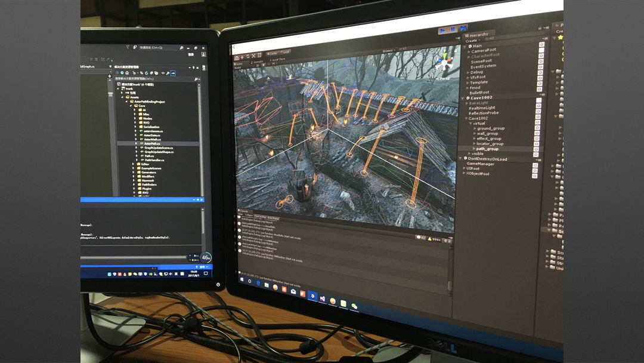
Task: Switch to the Asset Store tab
Action: click(277, 60)
